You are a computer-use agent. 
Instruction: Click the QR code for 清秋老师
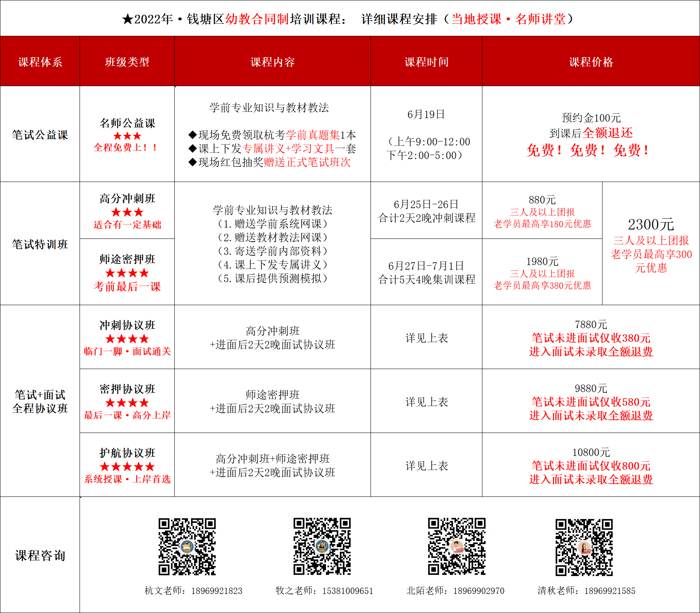tap(584, 547)
